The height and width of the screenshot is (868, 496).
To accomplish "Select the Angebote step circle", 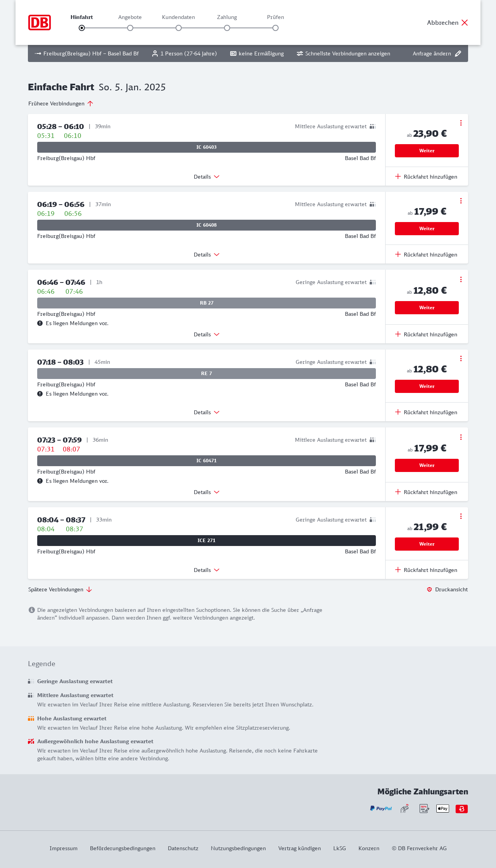I will (x=130, y=28).
